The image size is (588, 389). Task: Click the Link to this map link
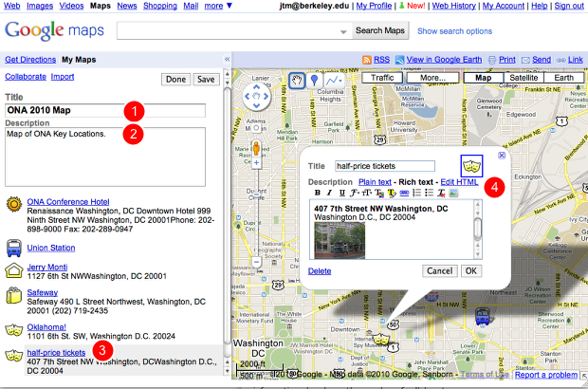[x=576, y=60]
